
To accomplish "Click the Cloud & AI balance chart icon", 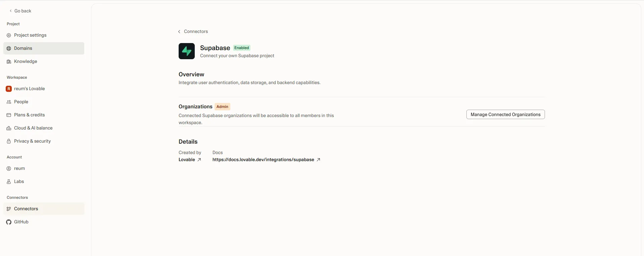I will [9, 128].
